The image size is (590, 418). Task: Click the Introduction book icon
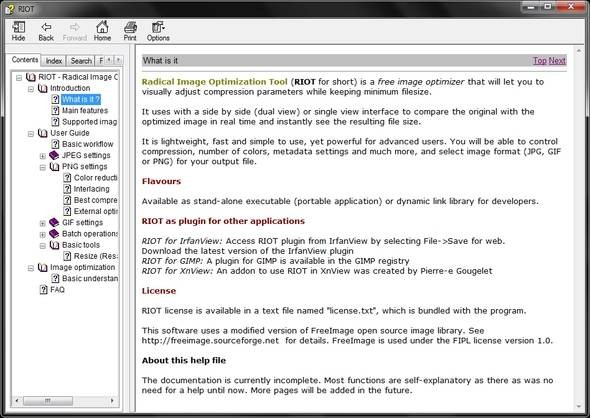tap(43, 88)
